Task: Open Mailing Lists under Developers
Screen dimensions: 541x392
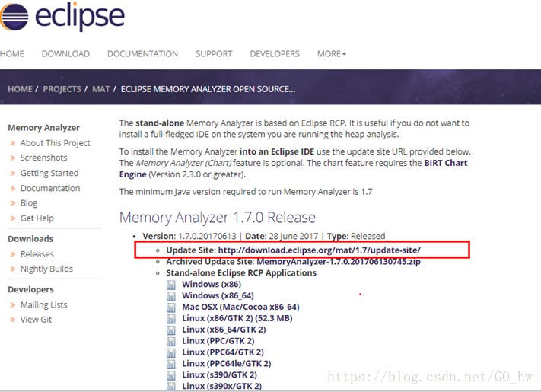Action: coord(44,304)
